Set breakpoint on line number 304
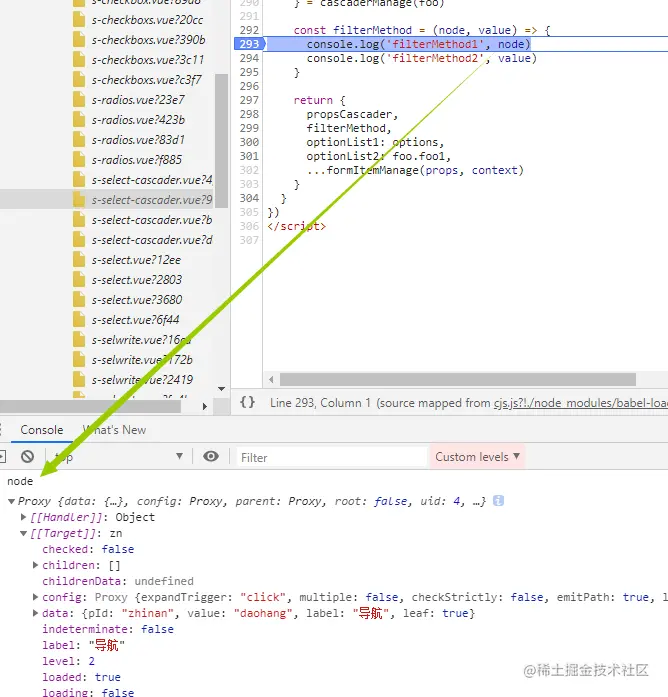This screenshot has width=668, height=697. point(249,198)
